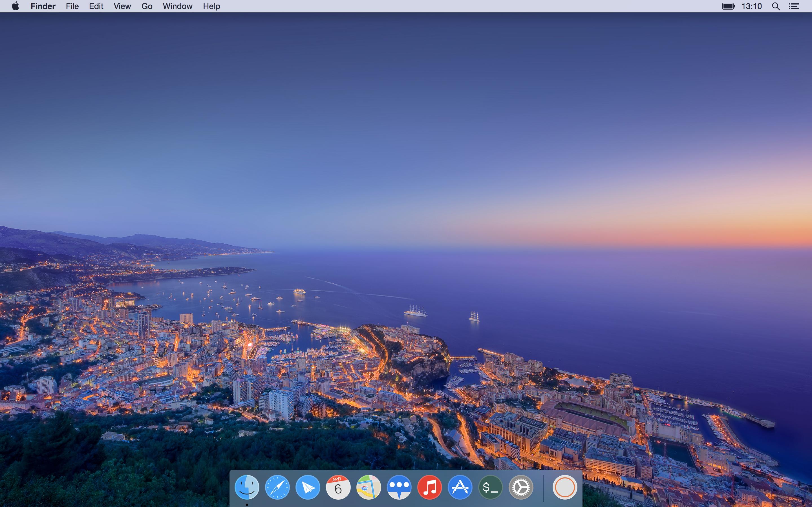Open the Edit menu
Image resolution: width=812 pixels, height=507 pixels.
[96, 6]
